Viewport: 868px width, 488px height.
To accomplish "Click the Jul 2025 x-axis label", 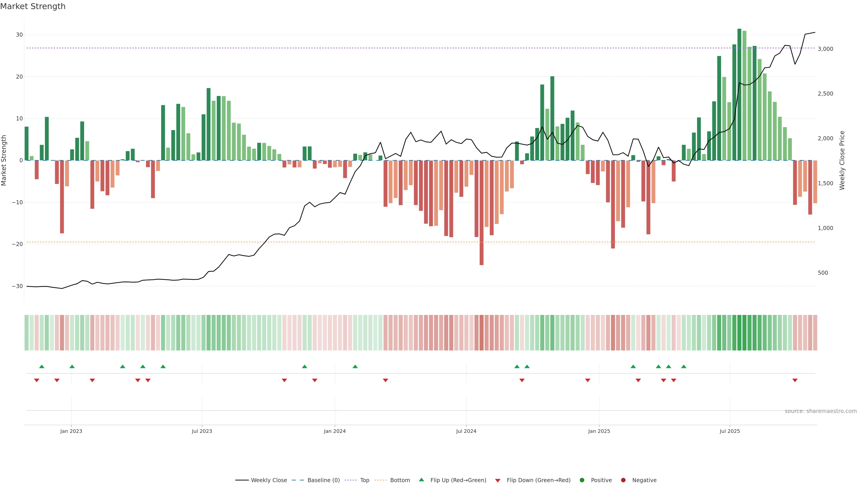I will [x=729, y=431].
